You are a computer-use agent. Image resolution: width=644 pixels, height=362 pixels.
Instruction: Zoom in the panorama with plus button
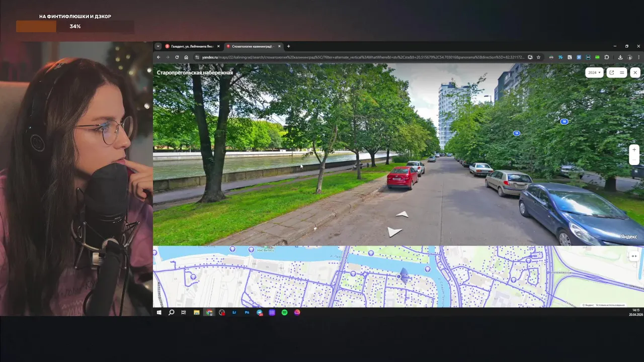coord(634,149)
